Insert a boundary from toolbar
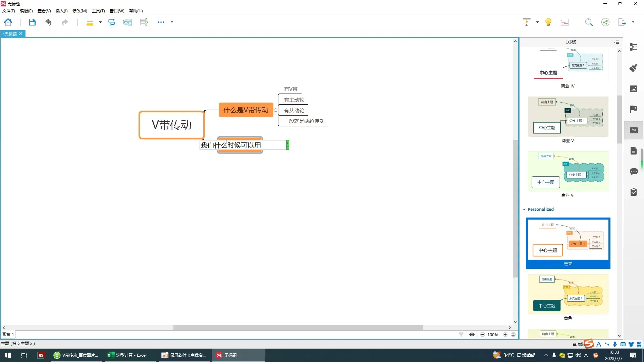This screenshot has width=644, height=362. 127,22
